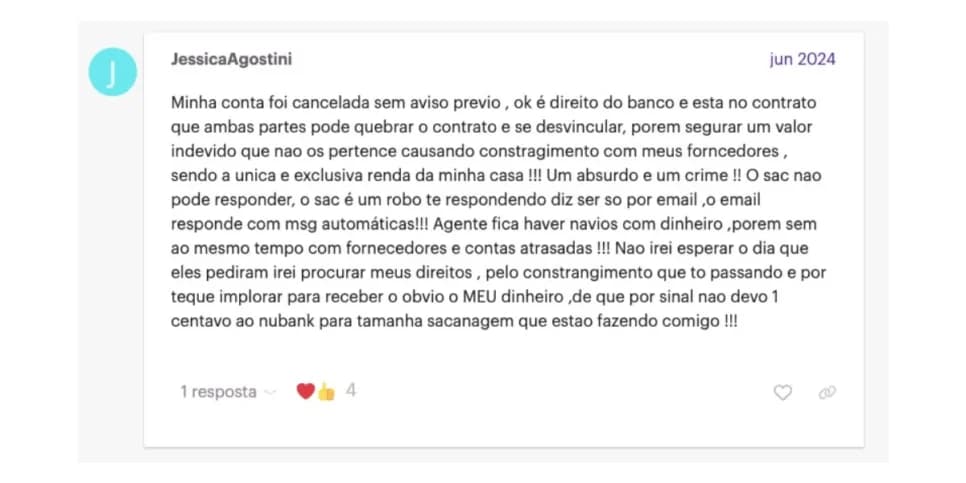The image size is (966, 483).
Task: Click the thumbs up reaction emoji
Action: pos(326,392)
